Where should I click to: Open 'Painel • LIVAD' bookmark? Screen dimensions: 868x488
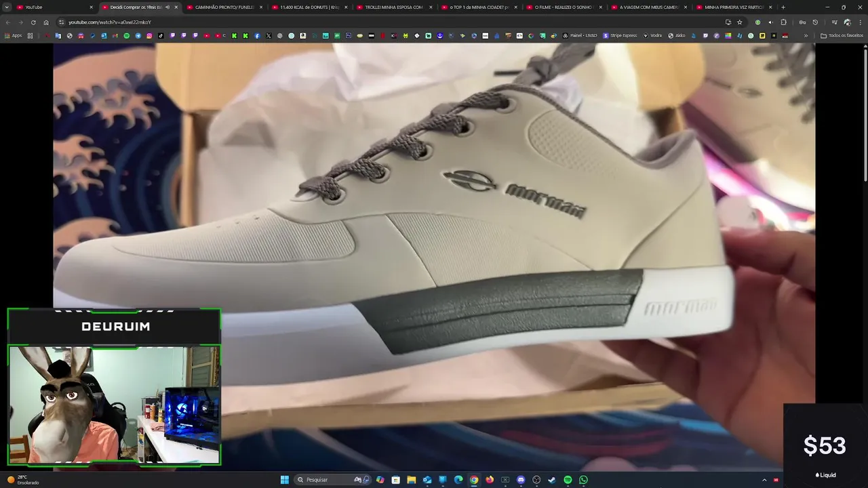[580, 35]
